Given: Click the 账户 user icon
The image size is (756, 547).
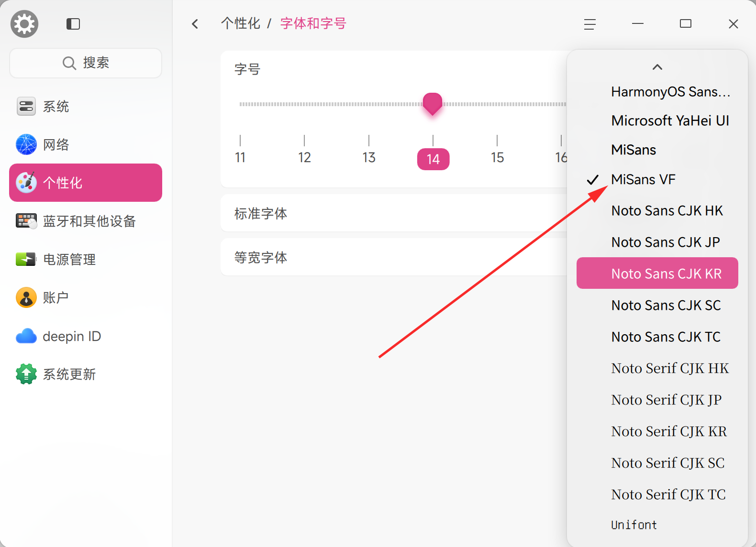Looking at the screenshot, I should coord(26,297).
